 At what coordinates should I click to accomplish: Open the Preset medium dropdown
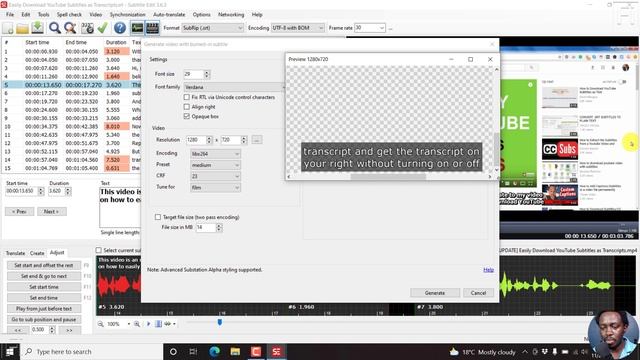[x=216, y=165]
